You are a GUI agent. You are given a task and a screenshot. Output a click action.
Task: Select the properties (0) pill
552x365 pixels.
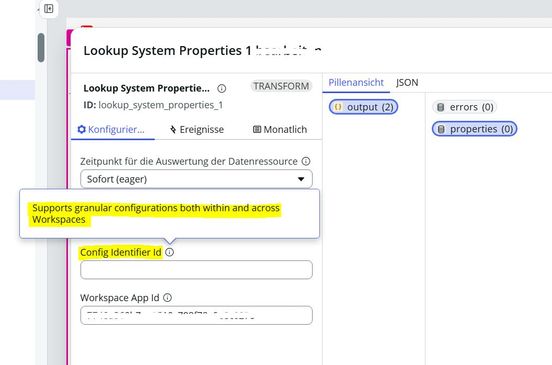coord(475,129)
